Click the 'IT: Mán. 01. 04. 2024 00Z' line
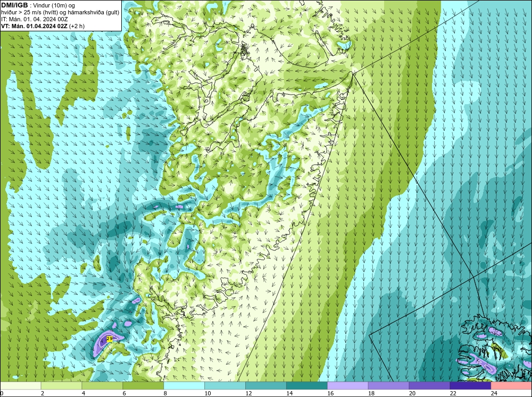The image size is (532, 397). pos(34,19)
